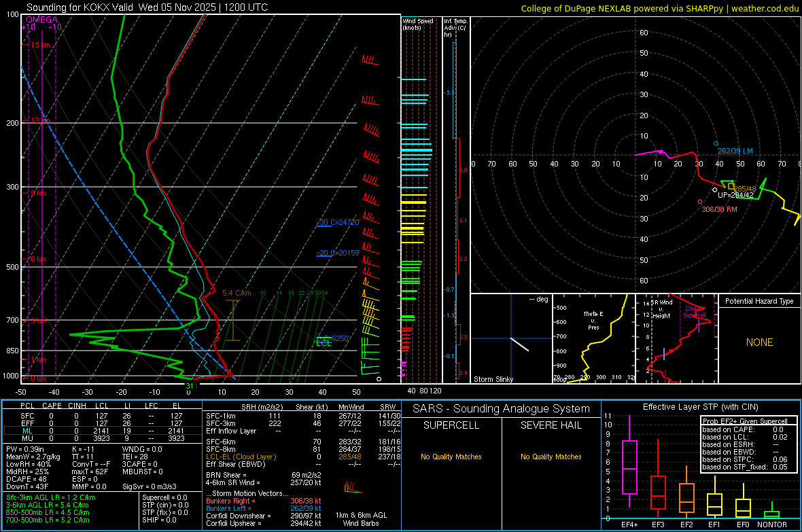Click the -20 C=20159' level label

pyautogui.click(x=338, y=253)
